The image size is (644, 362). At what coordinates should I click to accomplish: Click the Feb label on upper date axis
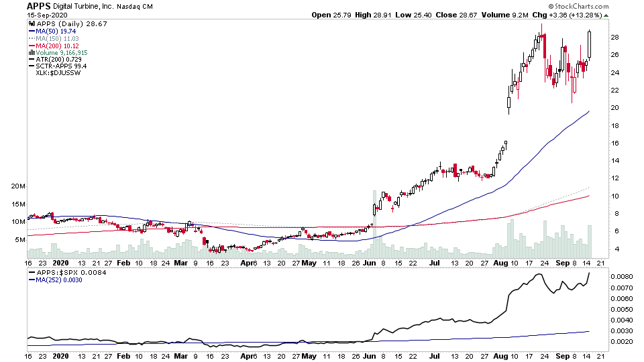pos(123,263)
